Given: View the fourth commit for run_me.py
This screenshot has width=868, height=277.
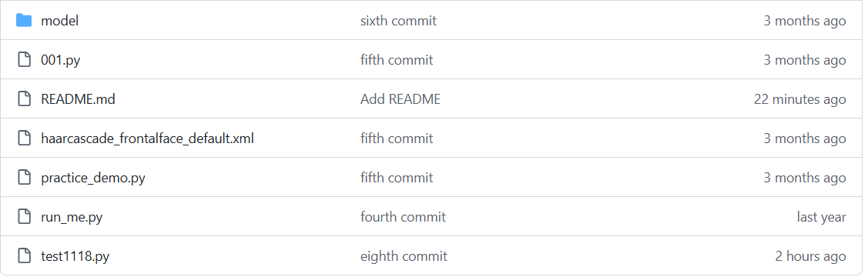Looking at the screenshot, I should [x=403, y=217].
